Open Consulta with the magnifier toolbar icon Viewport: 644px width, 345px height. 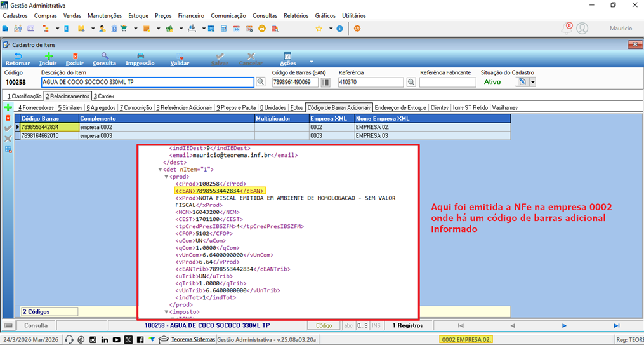[104, 60]
